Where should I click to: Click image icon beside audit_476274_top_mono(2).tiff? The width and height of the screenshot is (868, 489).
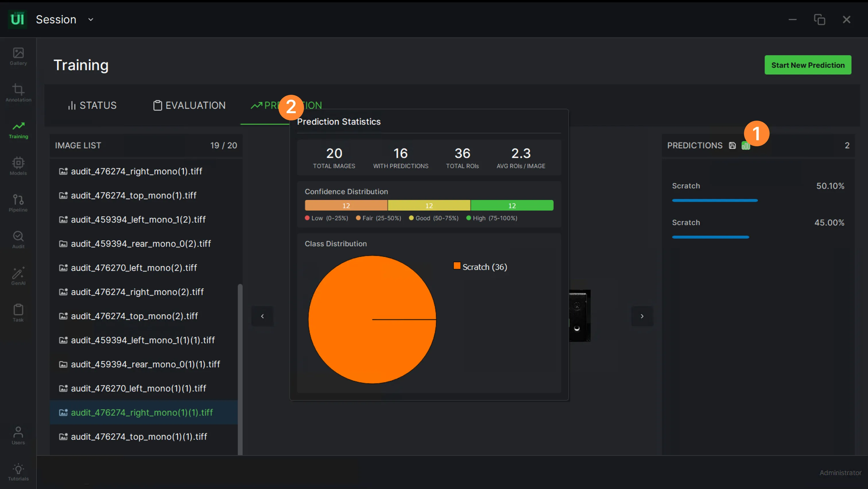click(x=63, y=316)
